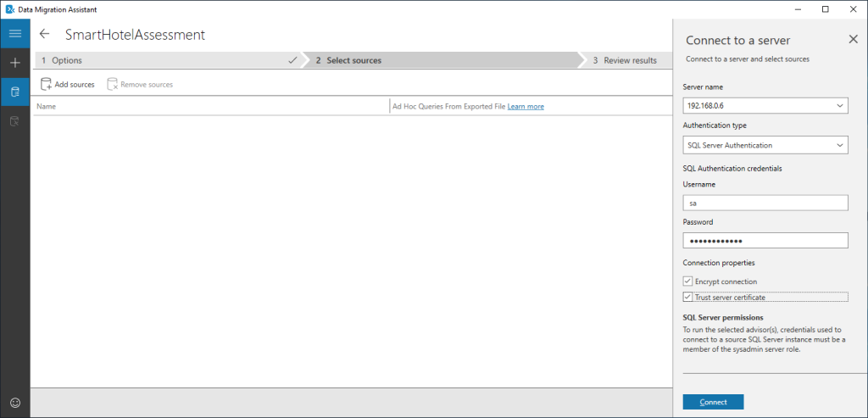Click the Username input field
This screenshot has width=868, height=418.
[x=765, y=203]
